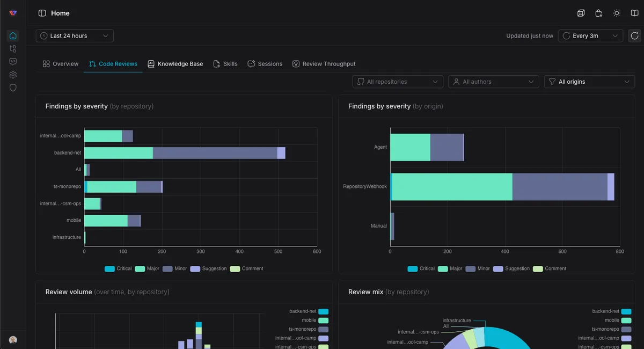Go to the Knowledge Base tab
Screen dimensions: 644x349
[x=175, y=64]
